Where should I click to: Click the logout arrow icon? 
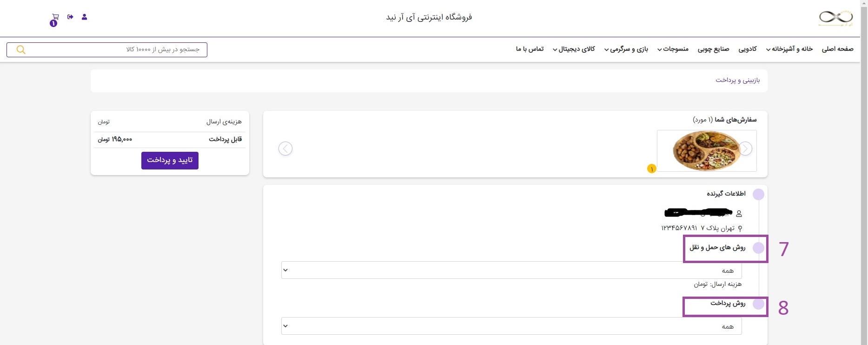coord(70,17)
